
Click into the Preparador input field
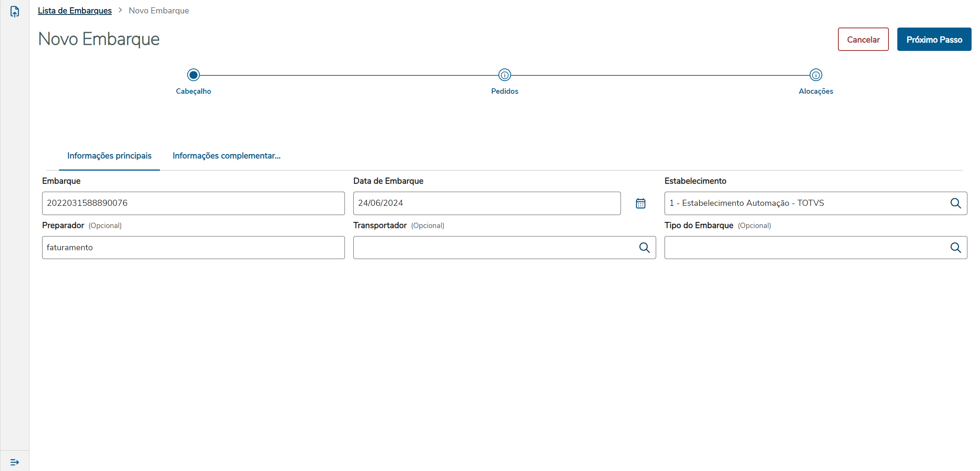point(193,248)
